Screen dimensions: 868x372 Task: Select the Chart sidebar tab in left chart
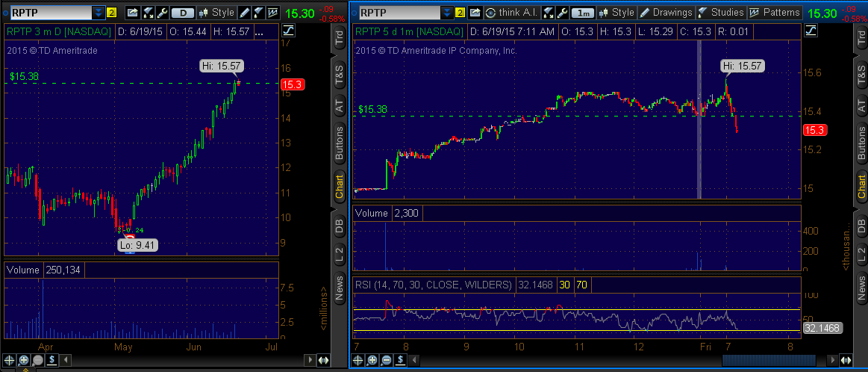(x=340, y=186)
